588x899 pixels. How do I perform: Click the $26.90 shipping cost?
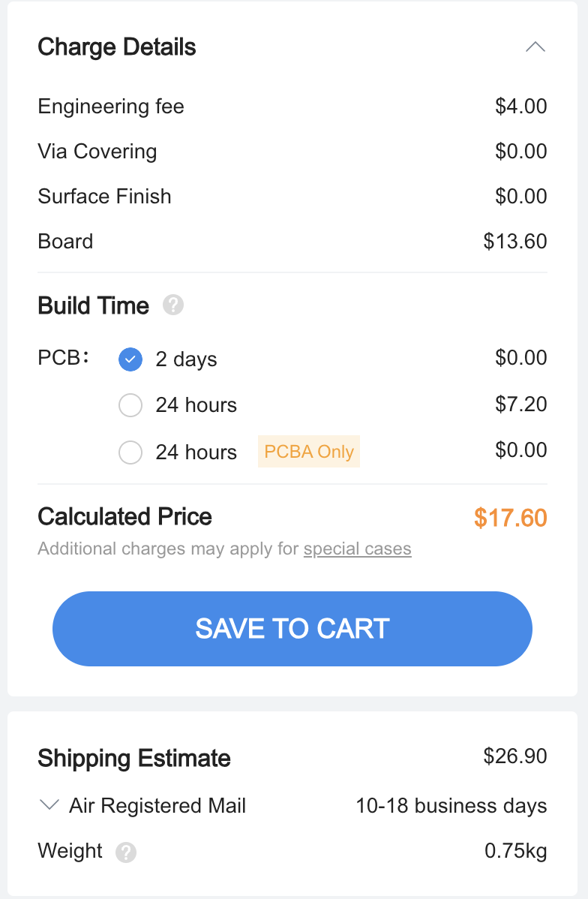[515, 756]
